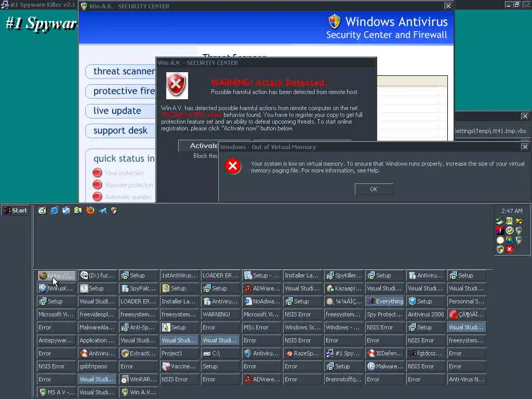The height and width of the screenshot is (399, 532).
Task: Click the colored shield Quick Launch icon
Action: [x=114, y=211]
